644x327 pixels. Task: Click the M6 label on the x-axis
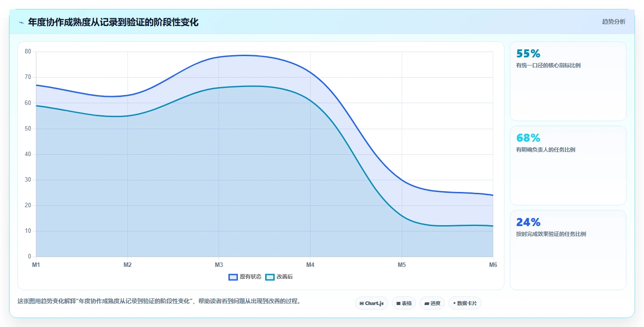(x=493, y=265)
